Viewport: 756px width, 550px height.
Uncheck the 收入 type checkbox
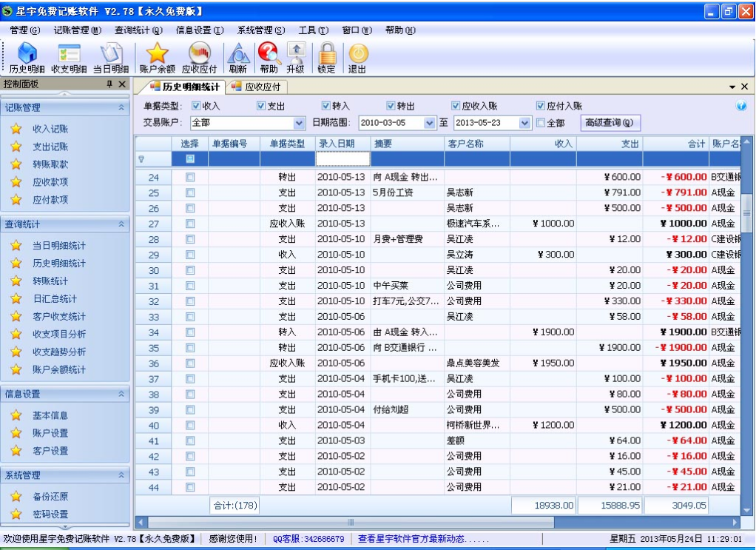tap(196, 106)
